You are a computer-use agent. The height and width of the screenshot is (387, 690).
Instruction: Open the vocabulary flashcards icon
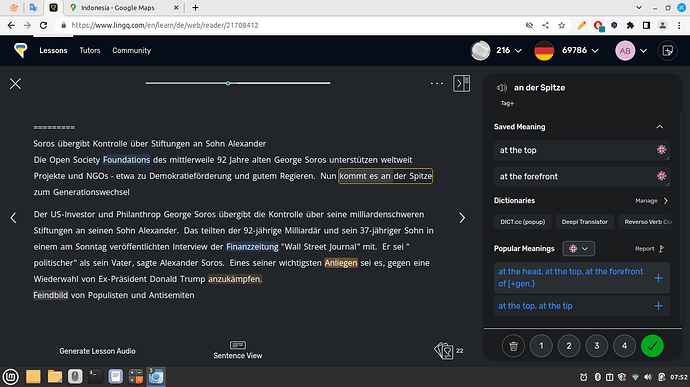click(444, 350)
